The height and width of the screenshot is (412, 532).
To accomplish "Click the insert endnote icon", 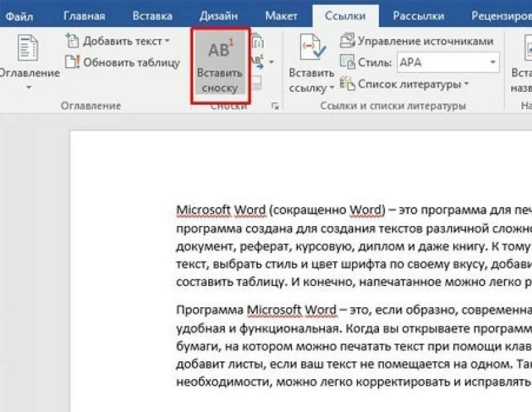I will click(x=258, y=41).
